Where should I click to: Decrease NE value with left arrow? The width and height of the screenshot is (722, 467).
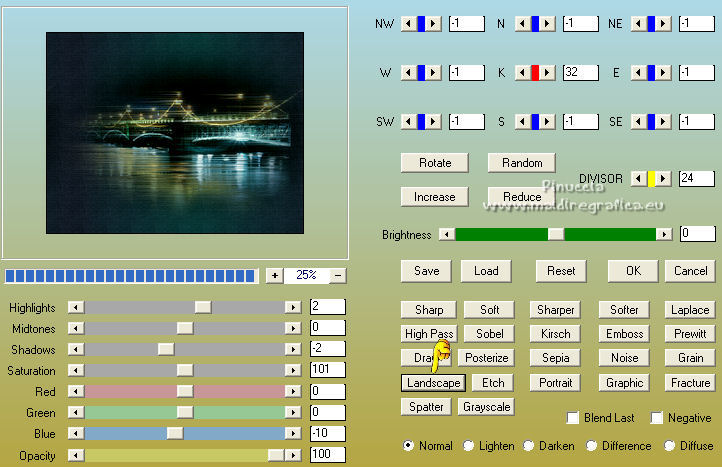(x=639, y=23)
